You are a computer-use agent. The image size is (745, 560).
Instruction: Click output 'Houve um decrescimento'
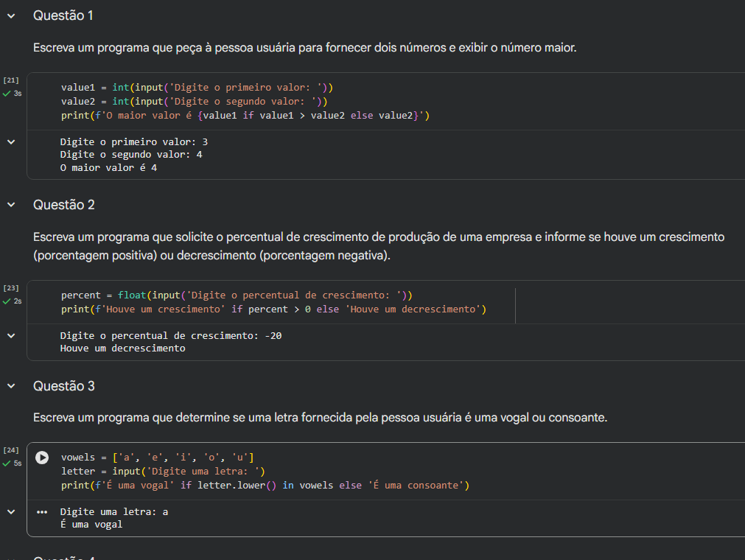tap(122, 349)
